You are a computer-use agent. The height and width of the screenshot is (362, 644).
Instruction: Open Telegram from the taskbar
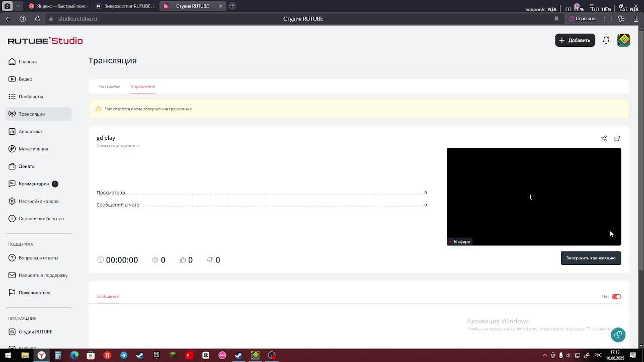[124, 355]
